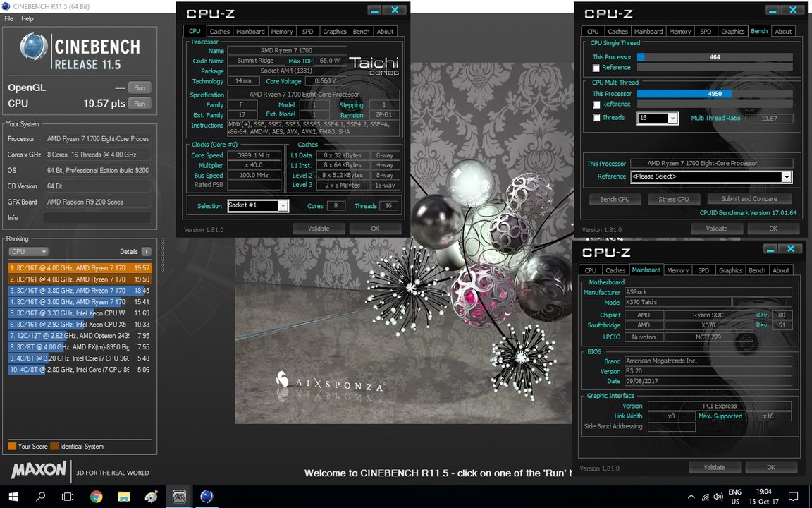Launch Google Chrome from taskbar
This screenshot has height=508, width=812.
coord(97,497)
